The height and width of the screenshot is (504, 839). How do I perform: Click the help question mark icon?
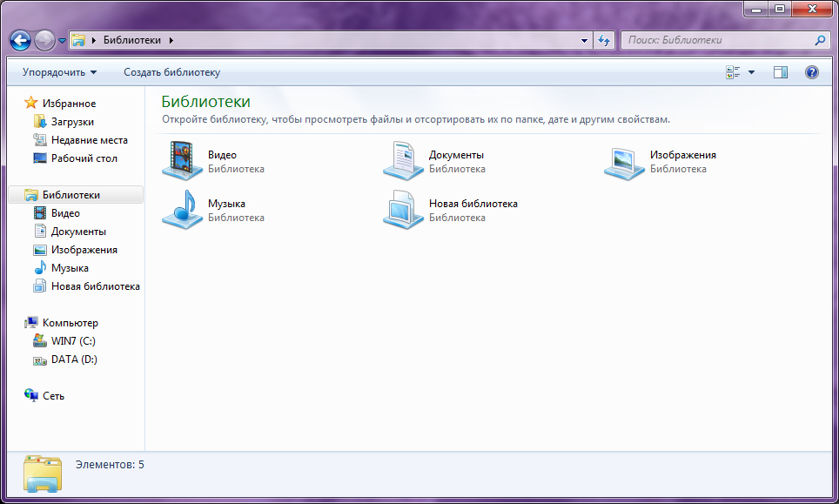point(812,72)
